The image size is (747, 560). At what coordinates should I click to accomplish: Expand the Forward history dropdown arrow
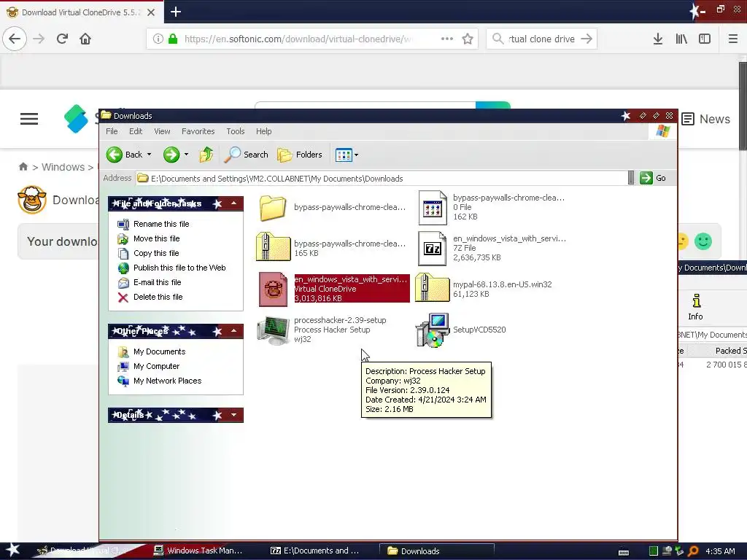click(x=186, y=155)
